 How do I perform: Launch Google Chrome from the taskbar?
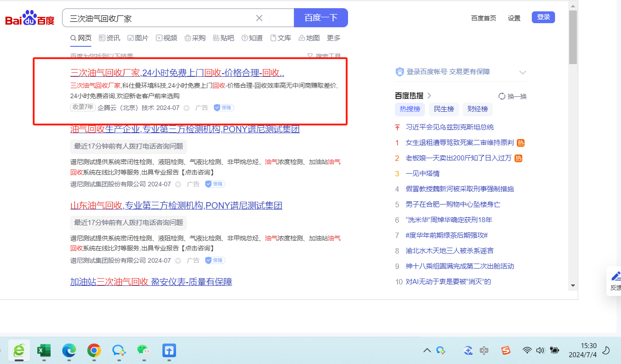pos(94,350)
